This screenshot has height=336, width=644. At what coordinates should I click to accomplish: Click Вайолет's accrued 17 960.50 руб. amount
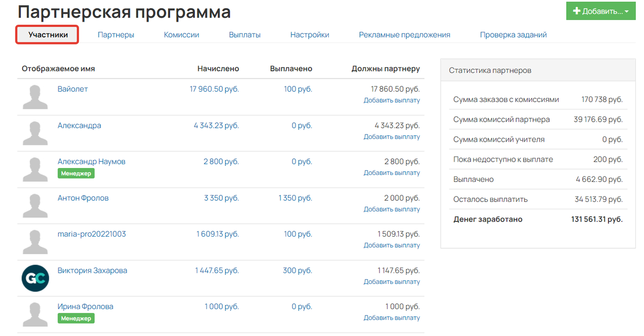215,89
